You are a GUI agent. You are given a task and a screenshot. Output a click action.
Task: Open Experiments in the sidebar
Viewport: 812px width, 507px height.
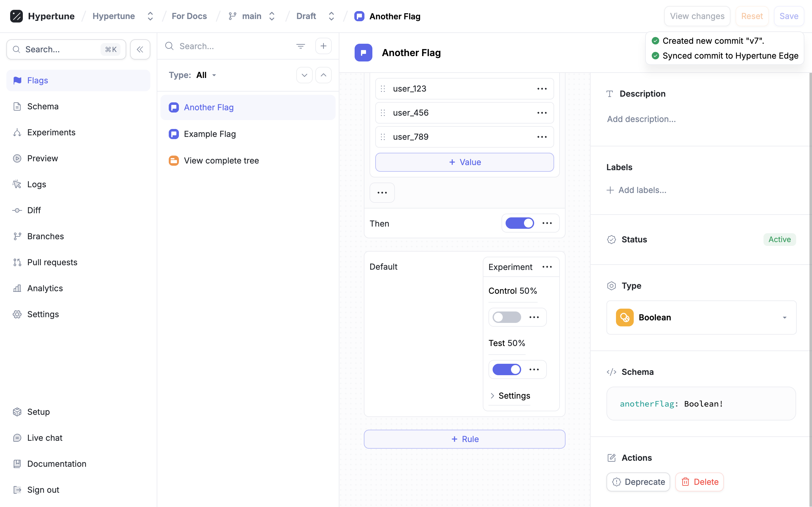click(x=51, y=132)
